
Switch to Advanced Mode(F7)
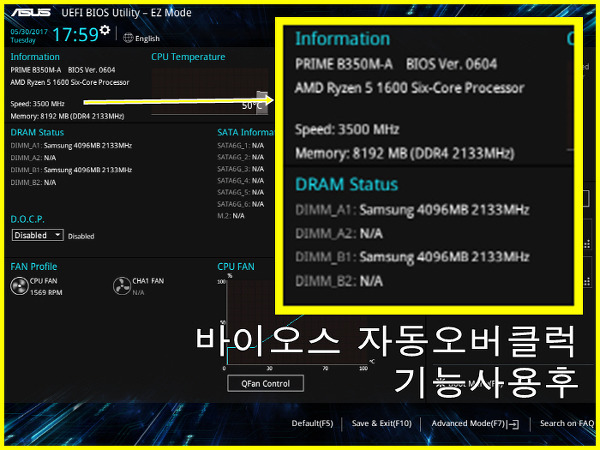pos(475,424)
